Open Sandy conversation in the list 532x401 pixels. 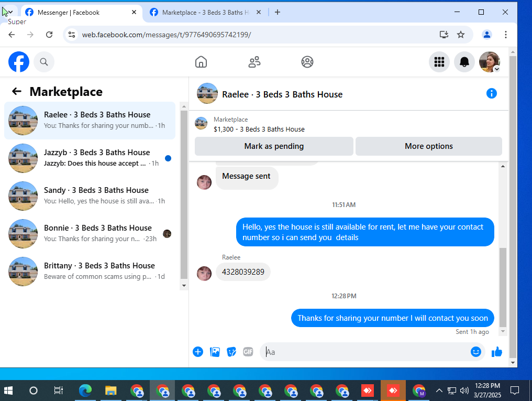tap(90, 196)
